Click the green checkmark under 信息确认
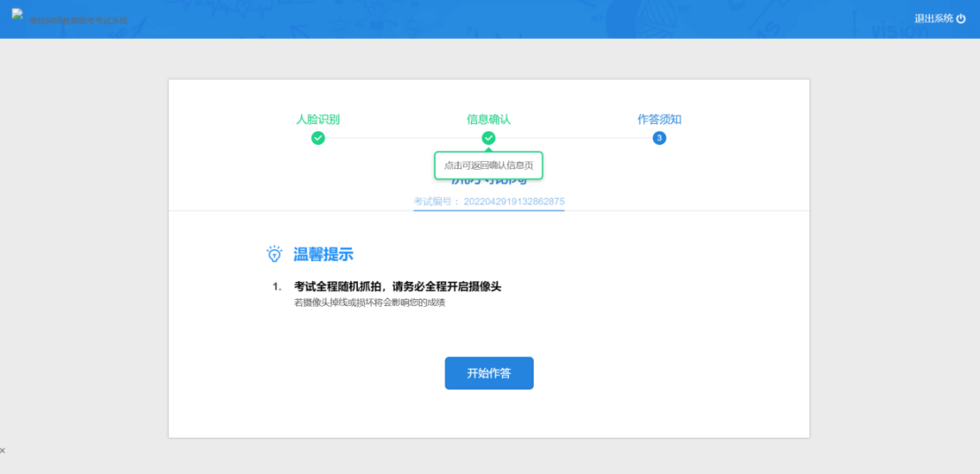 click(x=489, y=138)
